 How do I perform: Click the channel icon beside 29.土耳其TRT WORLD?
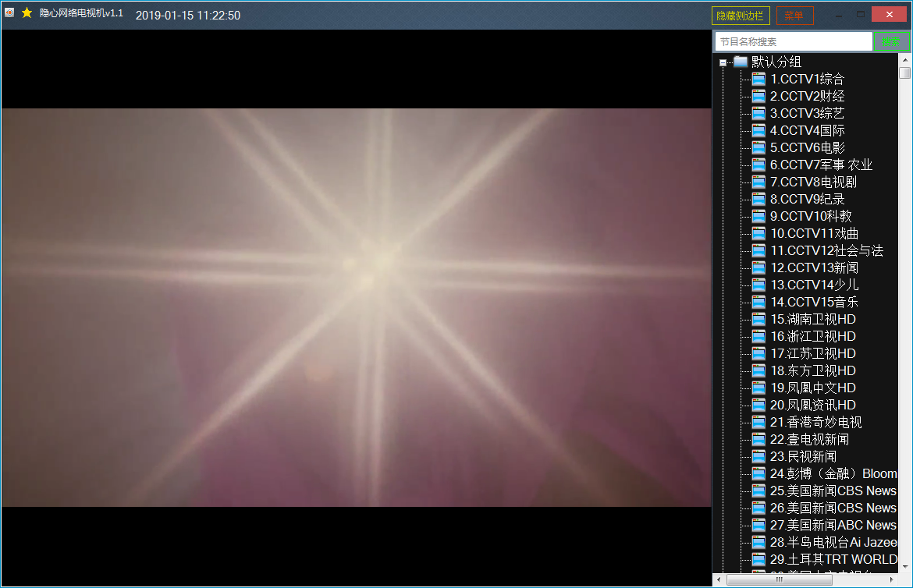pos(758,559)
